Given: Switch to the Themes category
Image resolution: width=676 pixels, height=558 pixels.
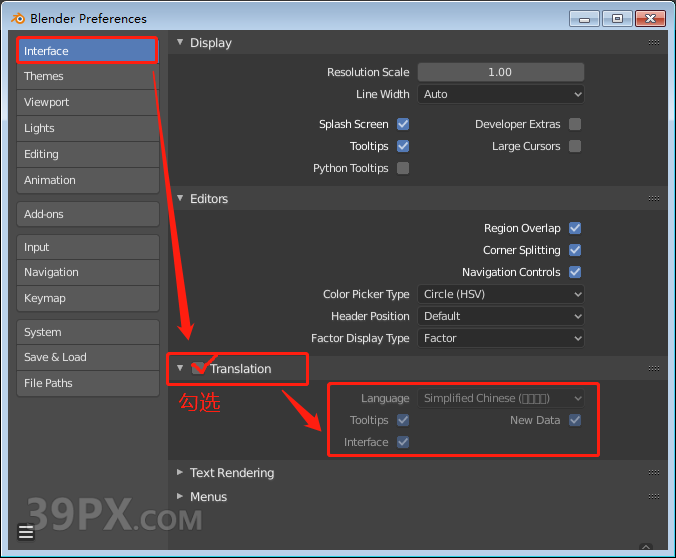Looking at the screenshot, I should coord(87,76).
